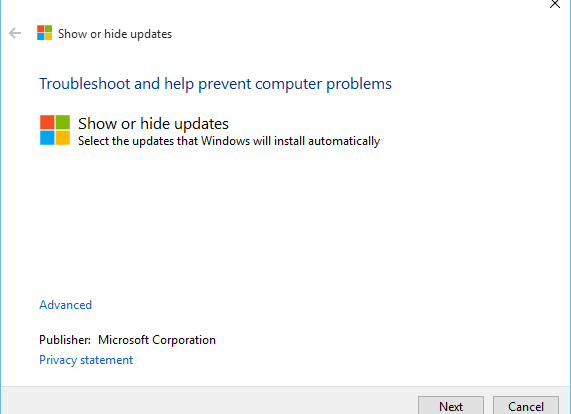The image size is (571, 414).
Task: Open the Advanced options link
Action: [x=66, y=305]
